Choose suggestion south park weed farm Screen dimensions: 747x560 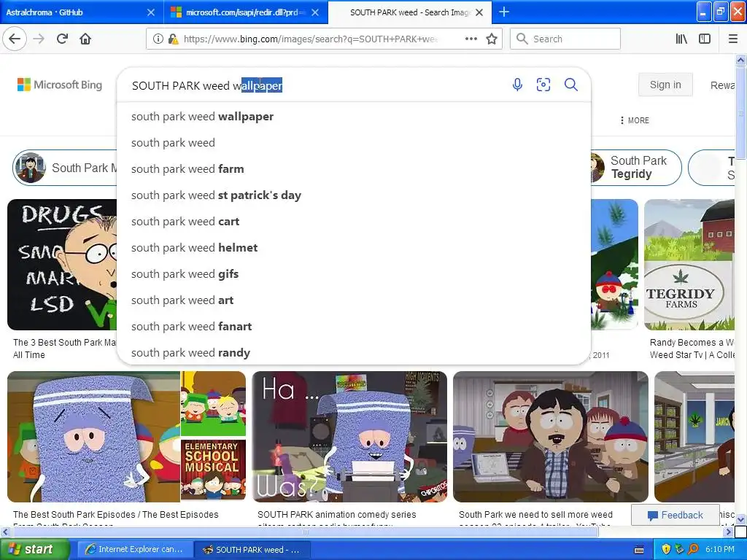354,169
